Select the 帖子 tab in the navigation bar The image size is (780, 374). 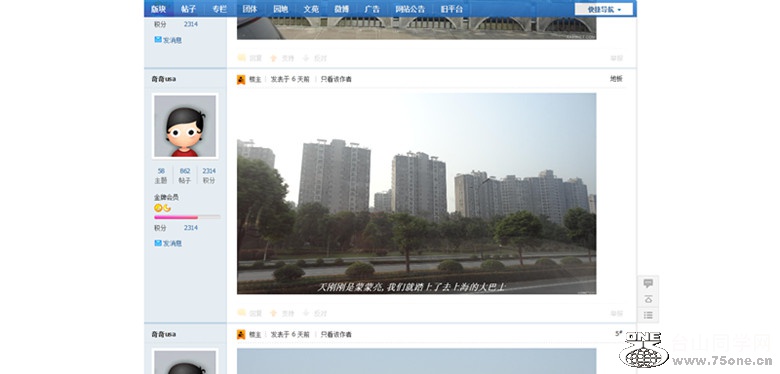[189, 9]
